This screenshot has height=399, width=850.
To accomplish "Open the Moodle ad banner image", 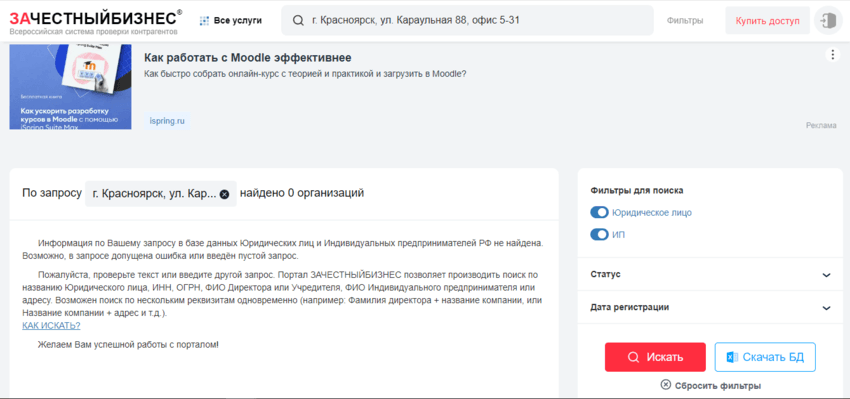I will tap(70, 87).
